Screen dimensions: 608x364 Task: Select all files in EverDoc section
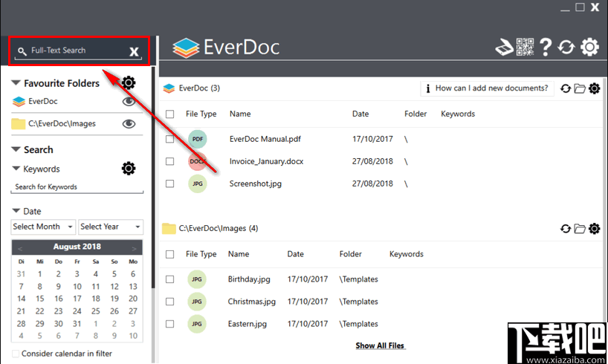point(169,114)
